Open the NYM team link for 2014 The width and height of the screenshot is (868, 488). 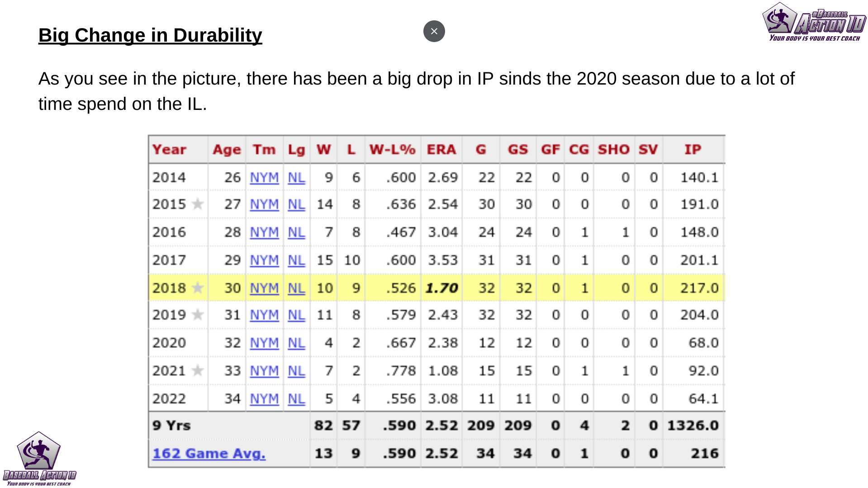pyautogui.click(x=264, y=178)
